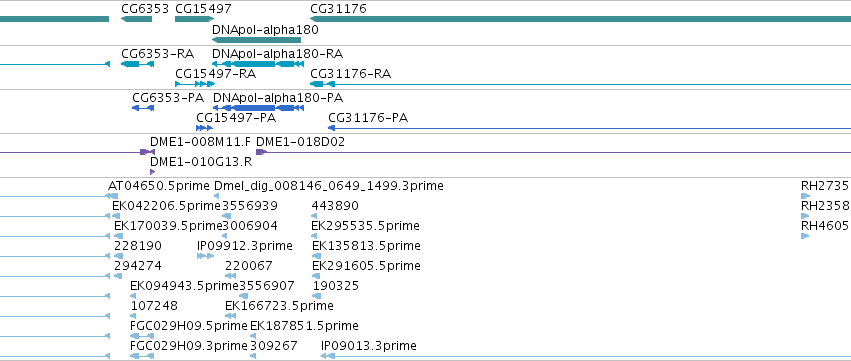Select the CG31176-RA transcript start block

click(x=316, y=84)
